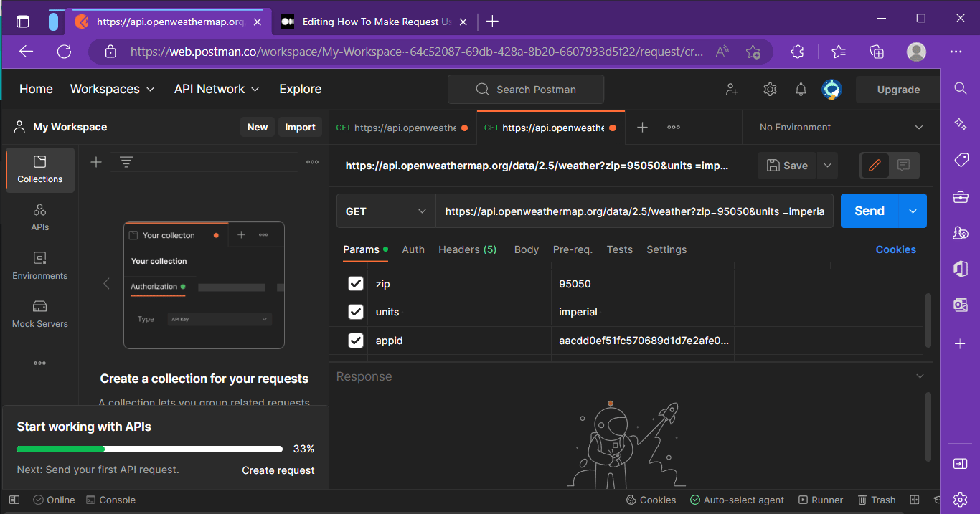Click the browser refresh button
This screenshot has width=980, height=514.
64,52
